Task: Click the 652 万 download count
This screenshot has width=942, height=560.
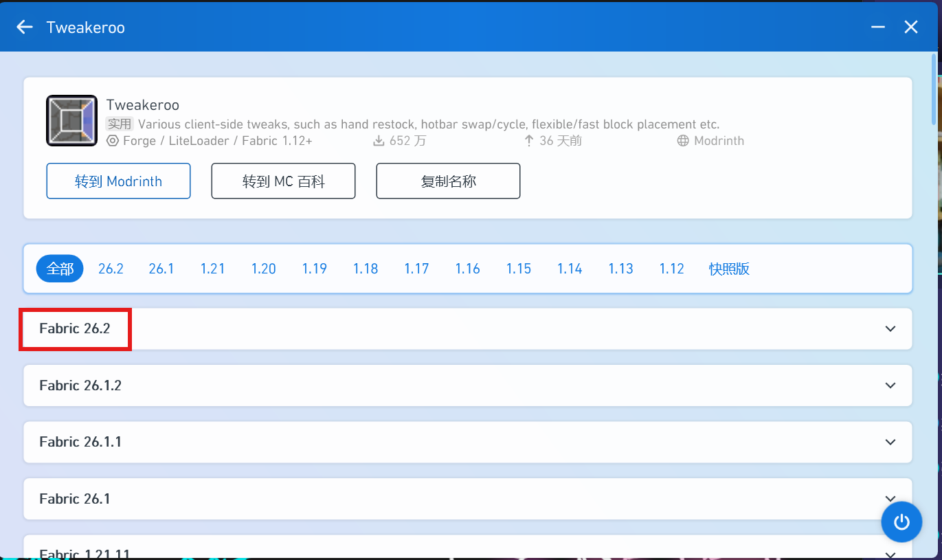Action: [x=408, y=141]
